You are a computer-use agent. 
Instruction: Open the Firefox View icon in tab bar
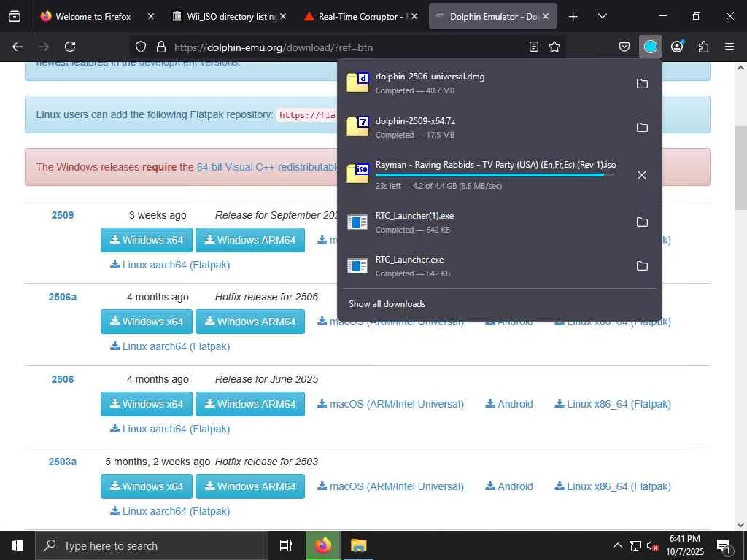(x=15, y=16)
